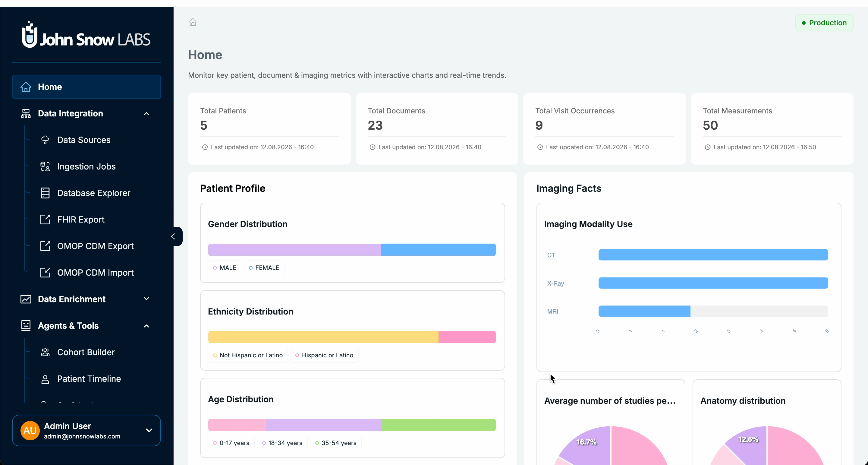Open the Admin User account dropdown
The height and width of the screenshot is (465, 868).
149,431
